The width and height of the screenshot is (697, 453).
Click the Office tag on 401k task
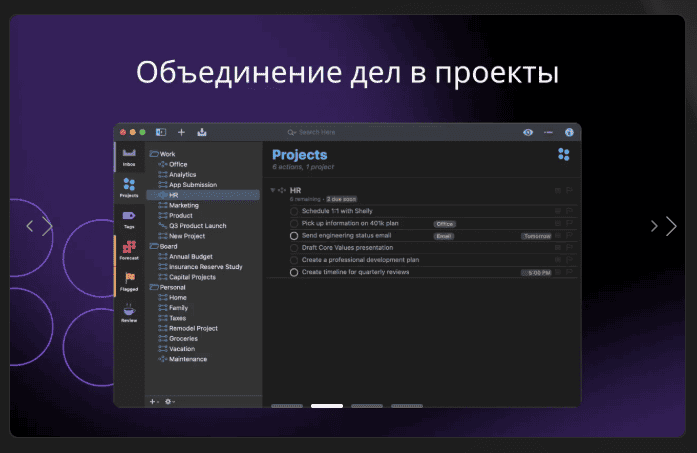coord(445,224)
